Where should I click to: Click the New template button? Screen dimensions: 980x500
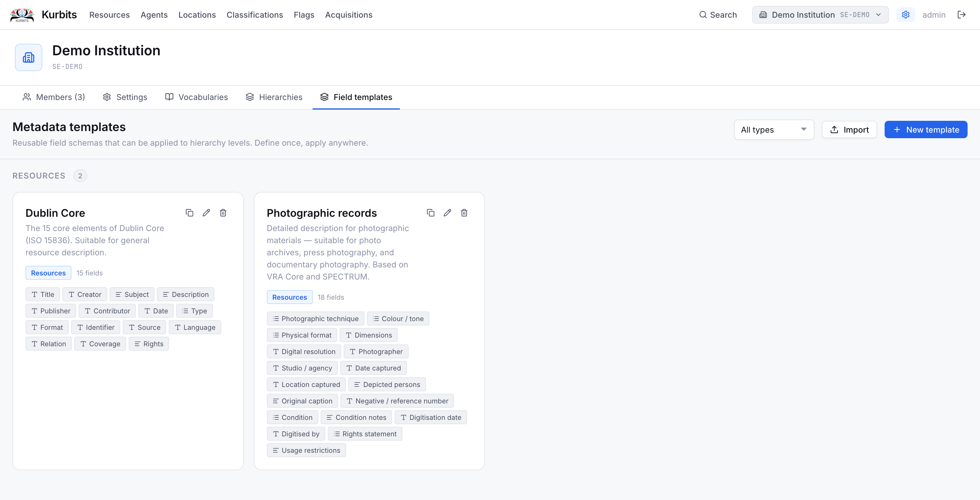click(926, 130)
